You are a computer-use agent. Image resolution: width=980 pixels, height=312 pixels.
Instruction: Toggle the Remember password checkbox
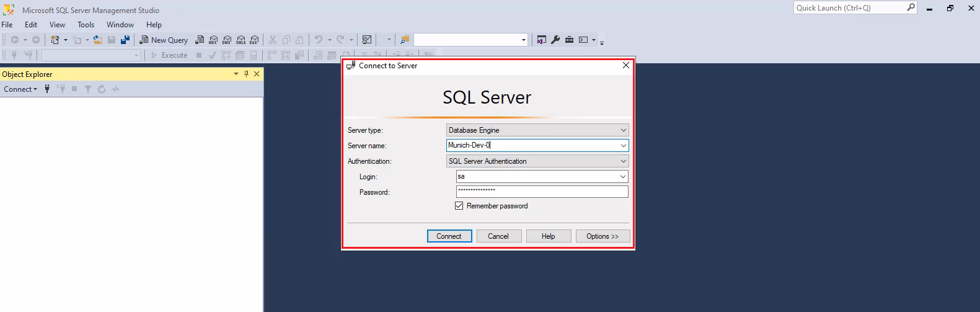[x=459, y=206]
